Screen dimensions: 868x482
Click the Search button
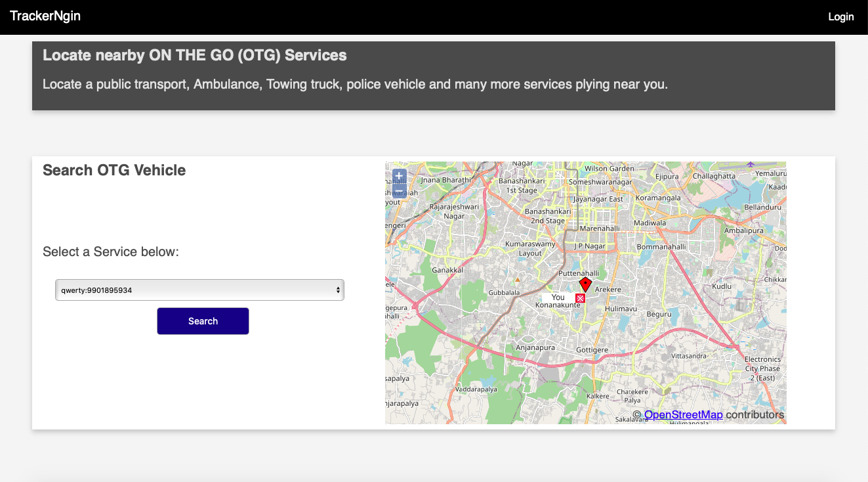(203, 321)
